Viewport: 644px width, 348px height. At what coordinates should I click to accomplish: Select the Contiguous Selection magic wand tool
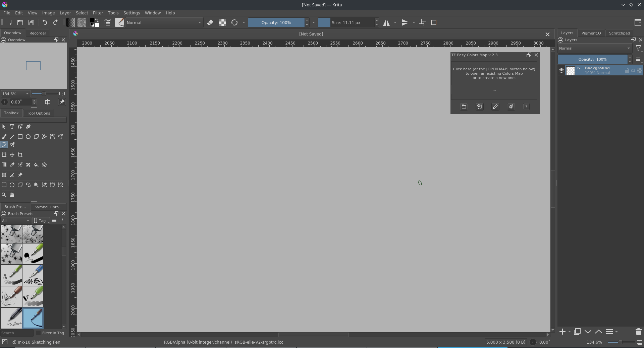pos(36,185)
